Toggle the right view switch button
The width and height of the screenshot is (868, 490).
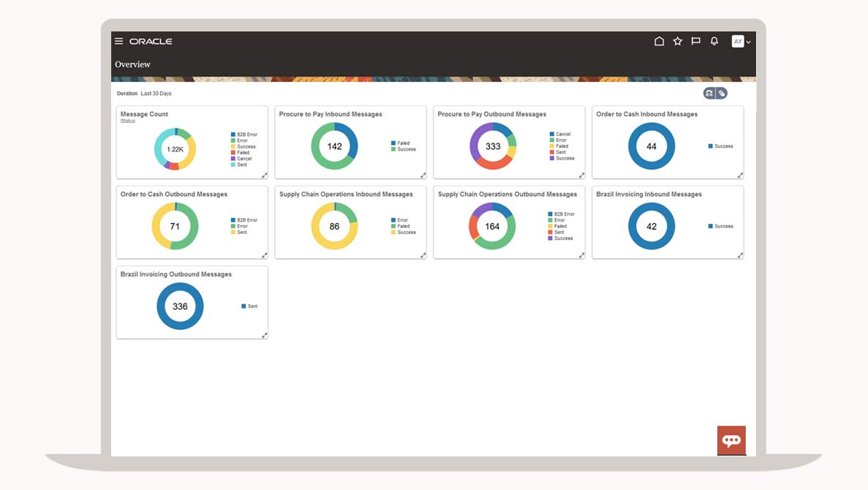point(721,93)
